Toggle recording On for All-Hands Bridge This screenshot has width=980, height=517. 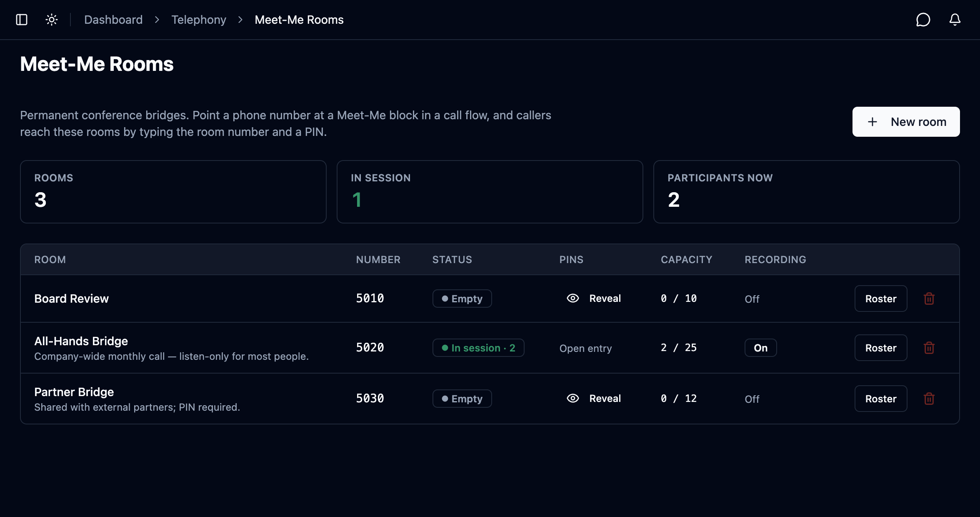760,348
